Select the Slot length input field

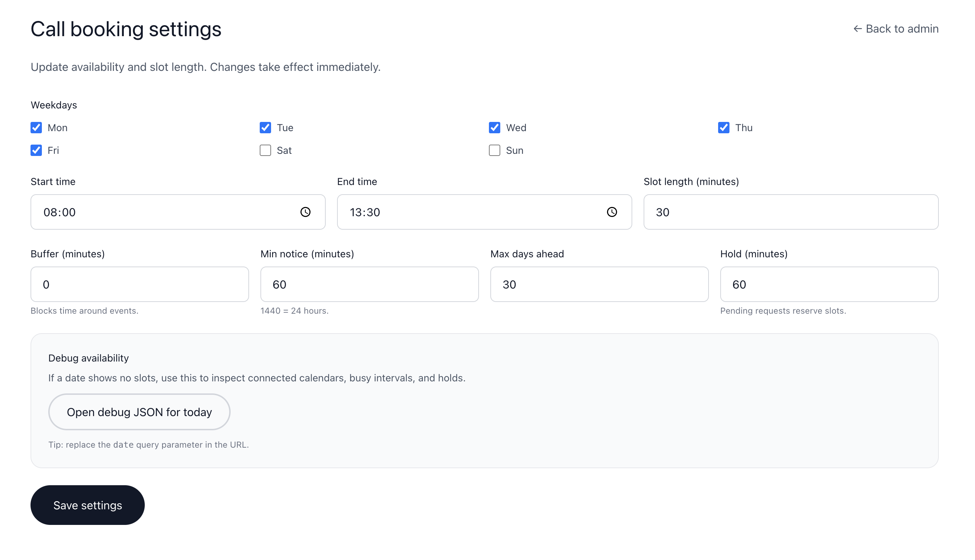pos(790,212)
